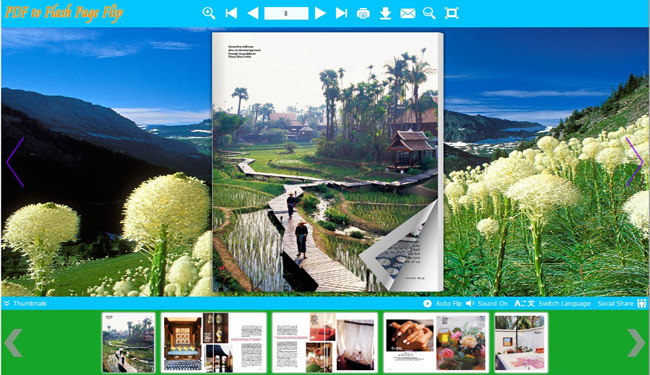Open thumbnail showing hands and flowers

(436, 343)
